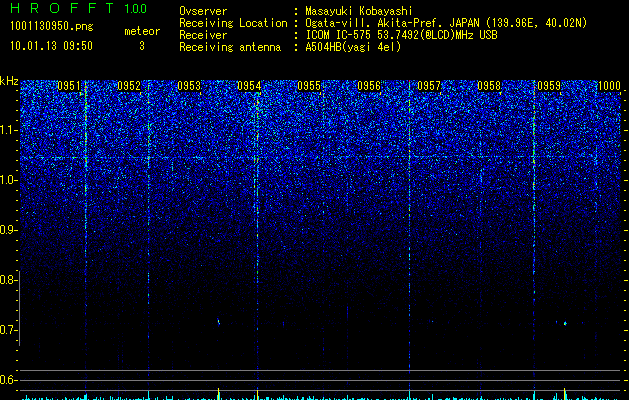Screen dimensions: 629x400
Task: Click the 1.0 frequency axis label
Action: click(x=9, y=180)
